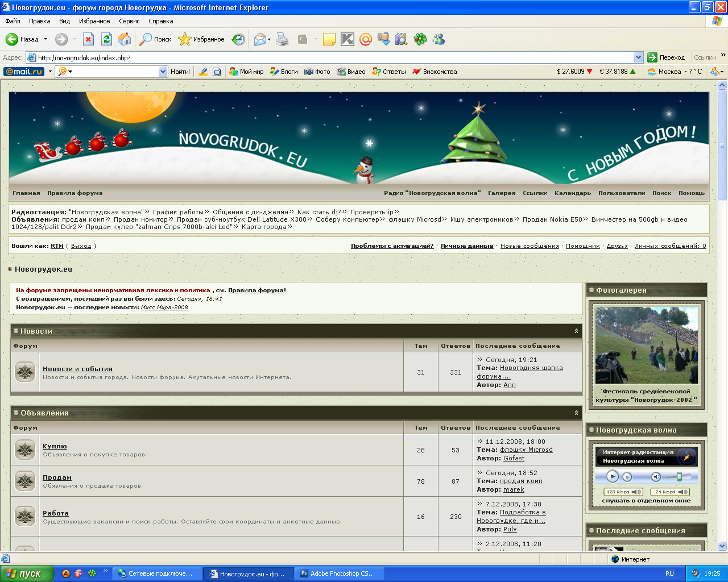Collapse the Новости forum section

[x=576, y=331]
